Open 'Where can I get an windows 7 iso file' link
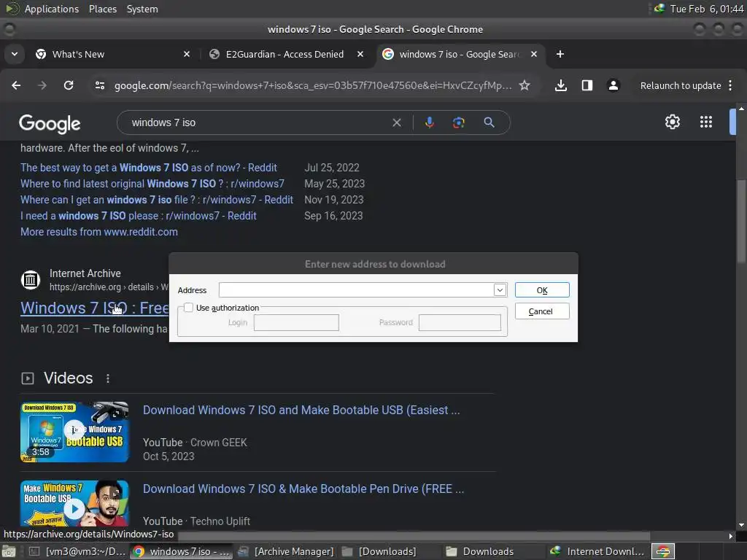This screenshot has width=747, height=560. tap(157, 200)
